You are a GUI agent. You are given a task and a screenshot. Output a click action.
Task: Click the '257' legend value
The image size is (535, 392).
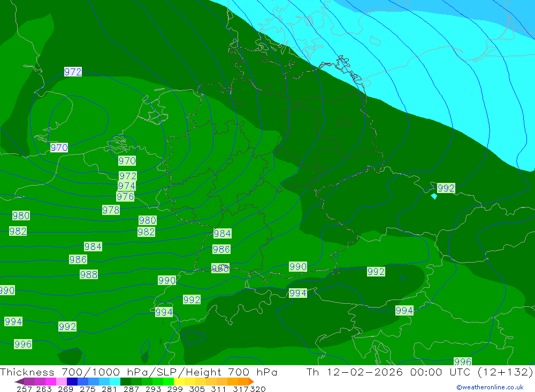24,389
